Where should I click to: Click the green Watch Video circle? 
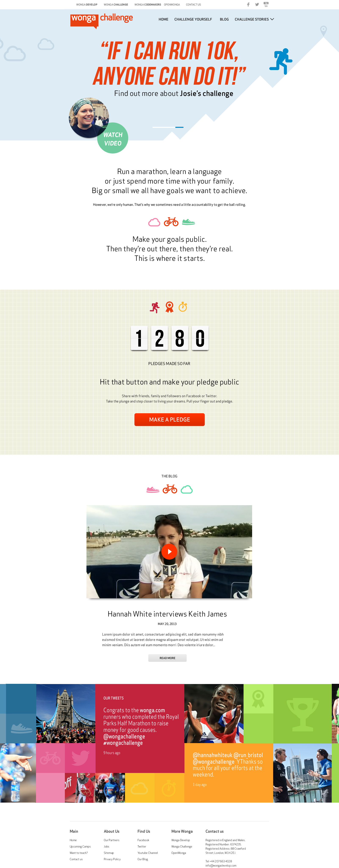(x=113, y=138)
